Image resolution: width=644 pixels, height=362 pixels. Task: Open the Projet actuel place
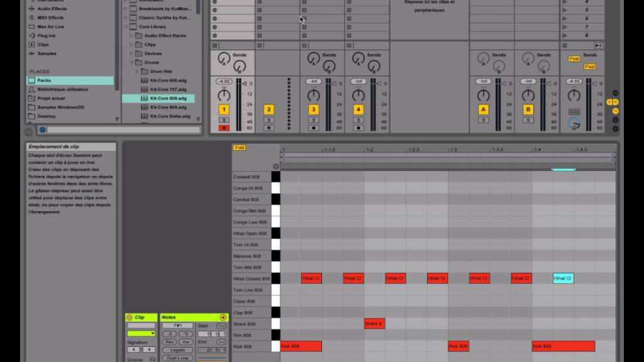[51, 99]
